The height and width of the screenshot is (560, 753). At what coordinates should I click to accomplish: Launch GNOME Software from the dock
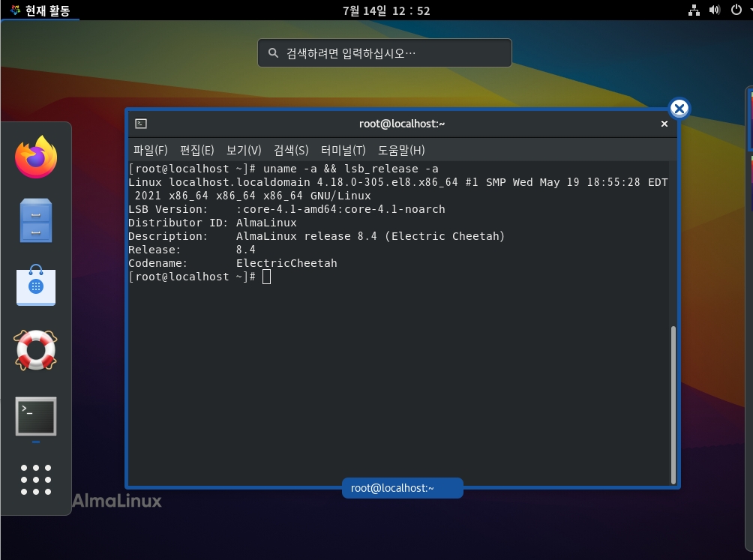36,286
